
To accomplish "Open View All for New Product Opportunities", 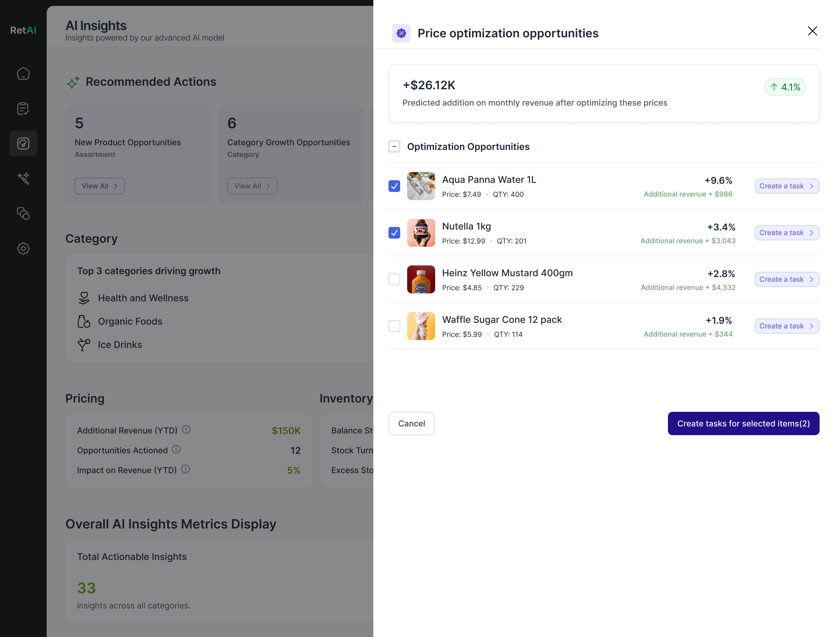I will (99, 186).
